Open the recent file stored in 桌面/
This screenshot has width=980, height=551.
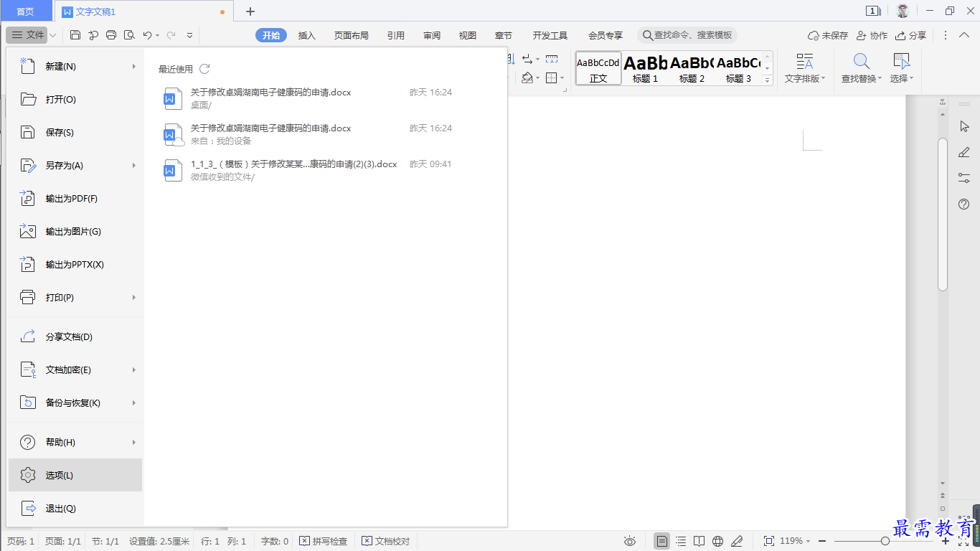308,98
